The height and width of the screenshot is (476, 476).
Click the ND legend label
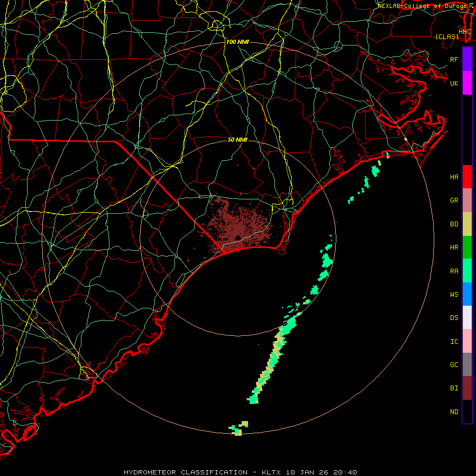click(x=454, y=412)
